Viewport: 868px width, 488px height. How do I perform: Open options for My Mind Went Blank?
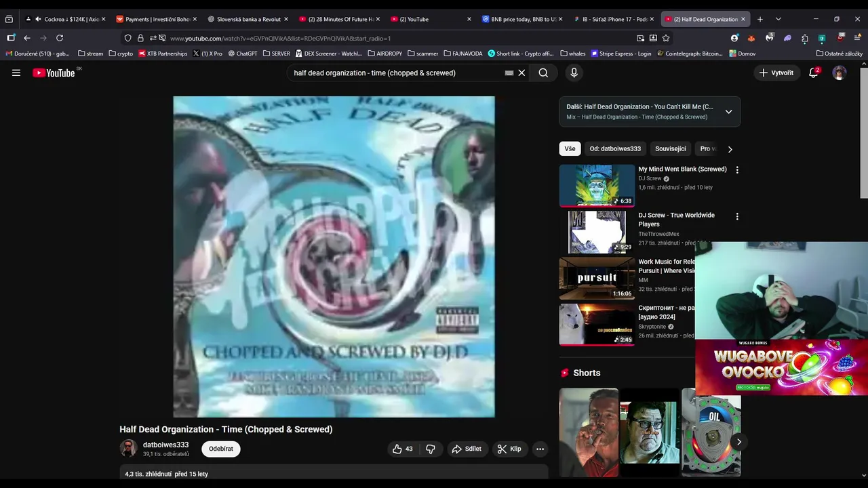click(x=737, y=170)
